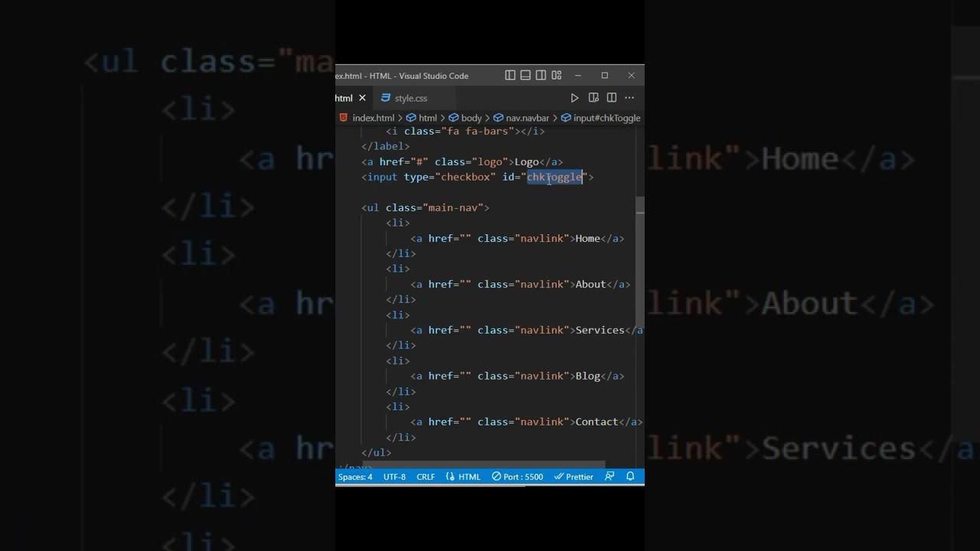Close the index.html editor tab

(362, 98)
